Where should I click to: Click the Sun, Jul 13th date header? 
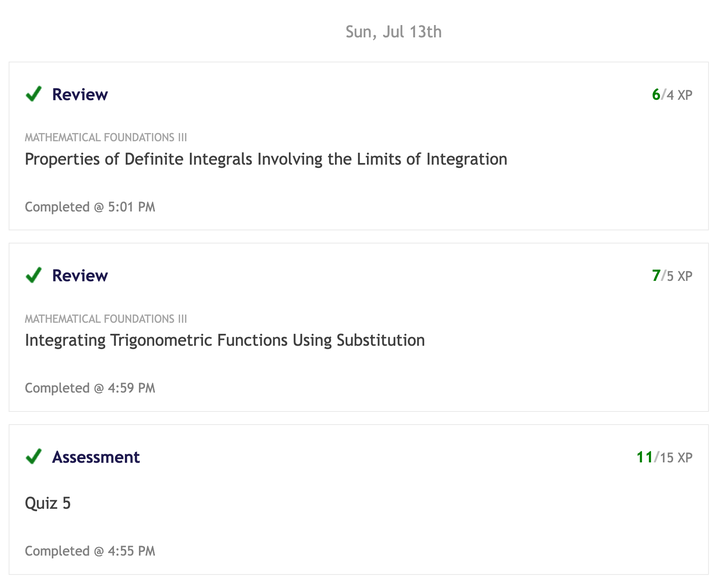pos(393,32)
